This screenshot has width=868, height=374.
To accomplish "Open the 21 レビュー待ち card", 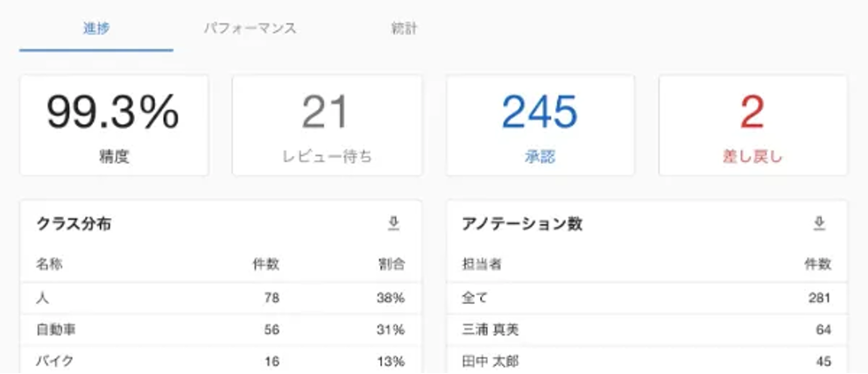I will pos(327,125).
